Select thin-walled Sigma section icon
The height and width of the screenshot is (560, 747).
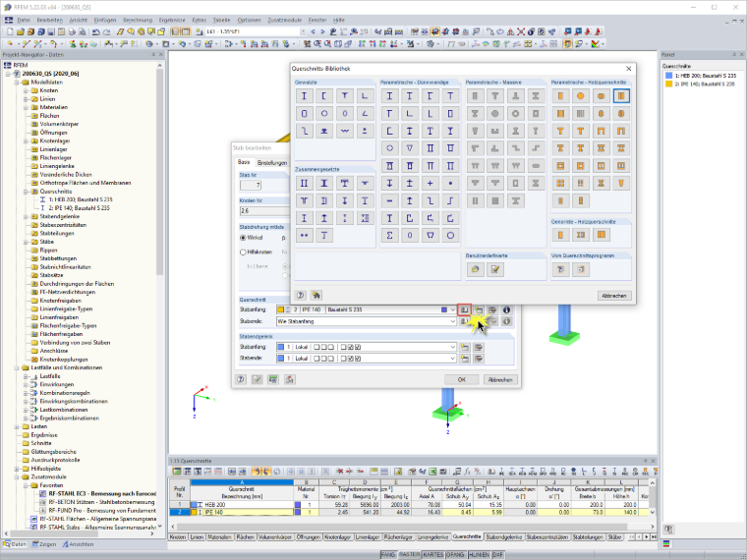tap(389, 235)
